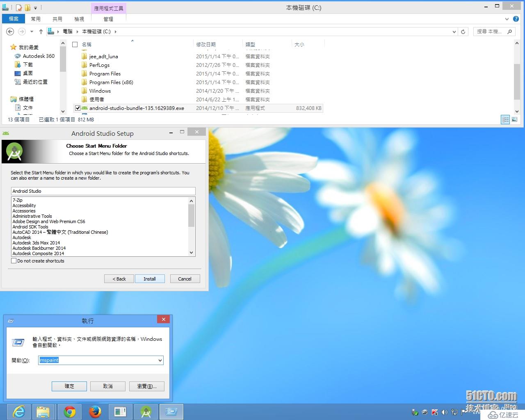
Task: Click the properties icon in quick access toolbar
Action: pos(19,8)
